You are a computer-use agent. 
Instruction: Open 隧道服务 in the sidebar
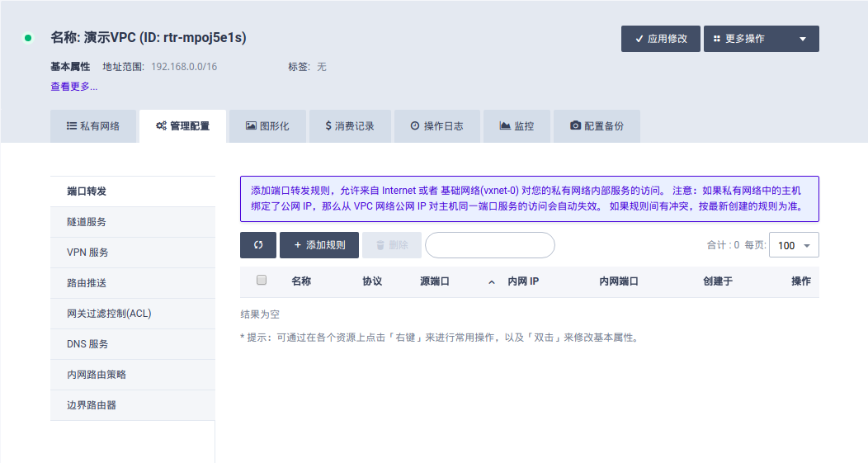133,222
